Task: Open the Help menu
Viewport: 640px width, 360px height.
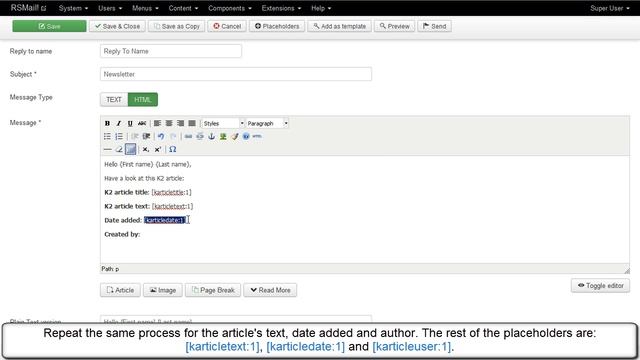Action: coord(321,8)
